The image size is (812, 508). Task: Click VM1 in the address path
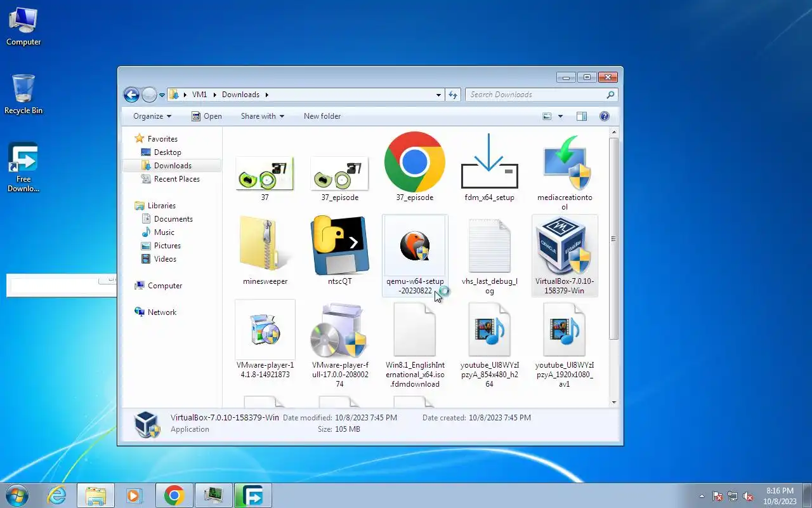coord(199,95)
